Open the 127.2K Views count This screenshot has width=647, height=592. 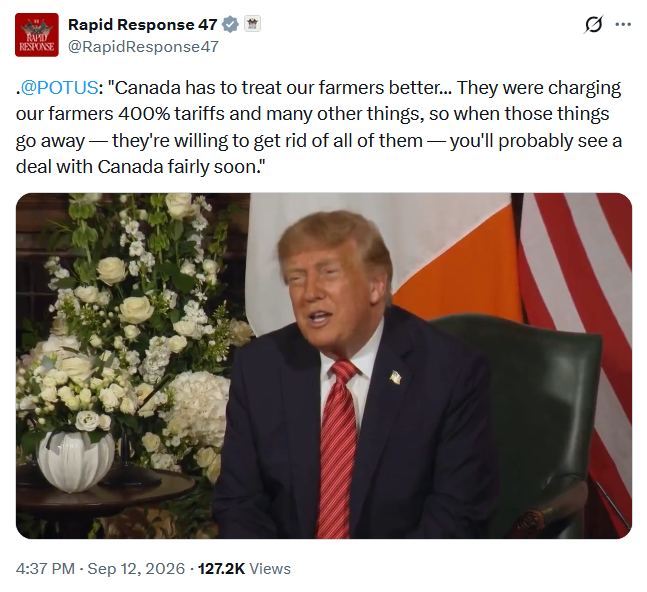[x=244, y=568]
